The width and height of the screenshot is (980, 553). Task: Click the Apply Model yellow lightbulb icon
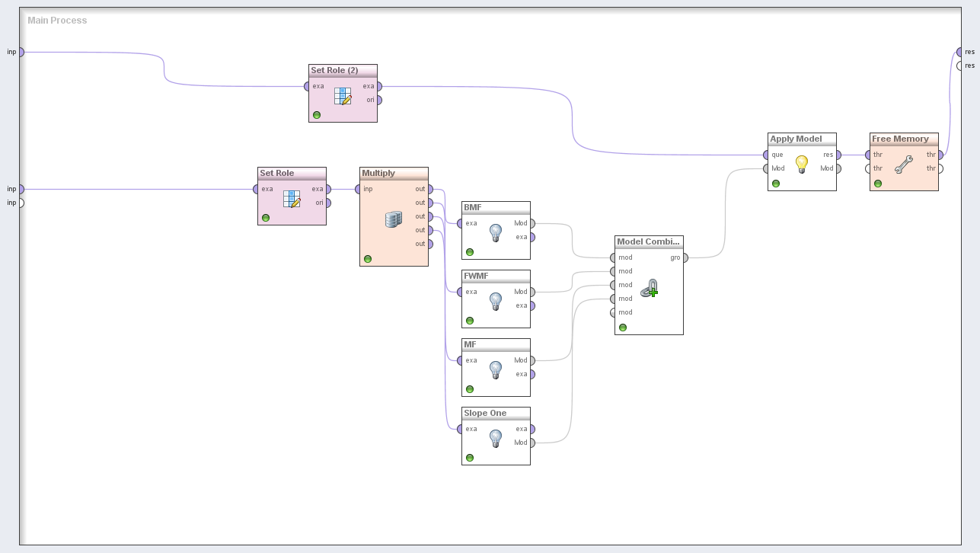[801, 165]
